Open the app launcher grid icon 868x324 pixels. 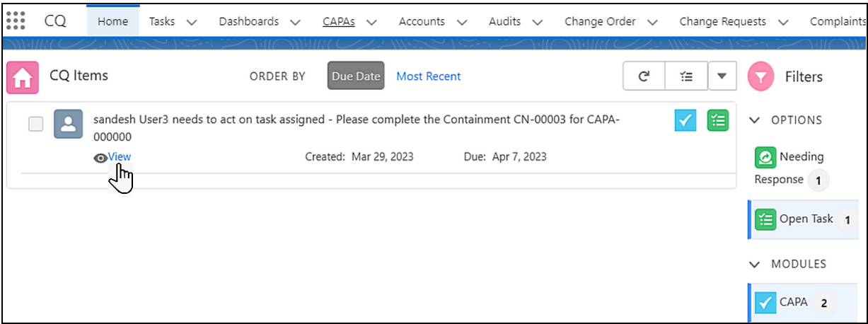click(x=15, y=21)
